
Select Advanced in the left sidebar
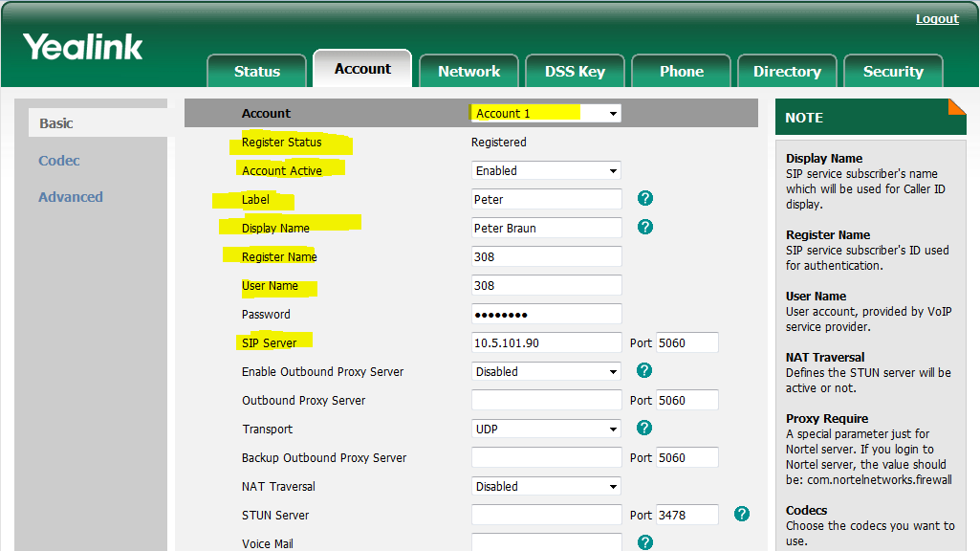[x=71, y=197]
